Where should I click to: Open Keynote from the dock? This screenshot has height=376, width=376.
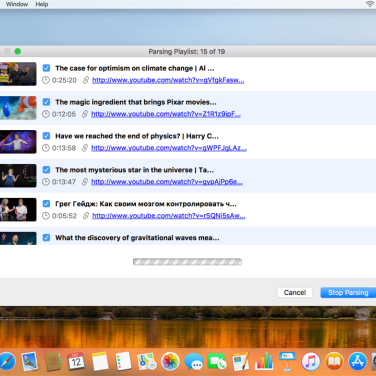coord(287,362)
